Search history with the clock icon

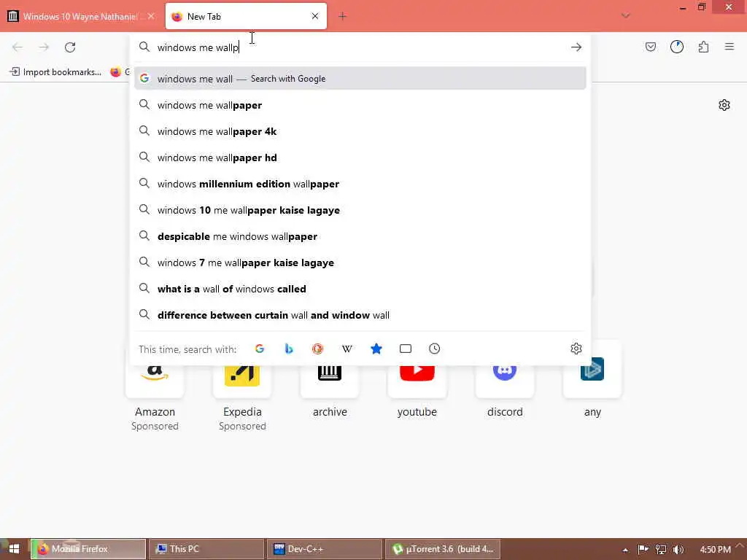point(435,349)
